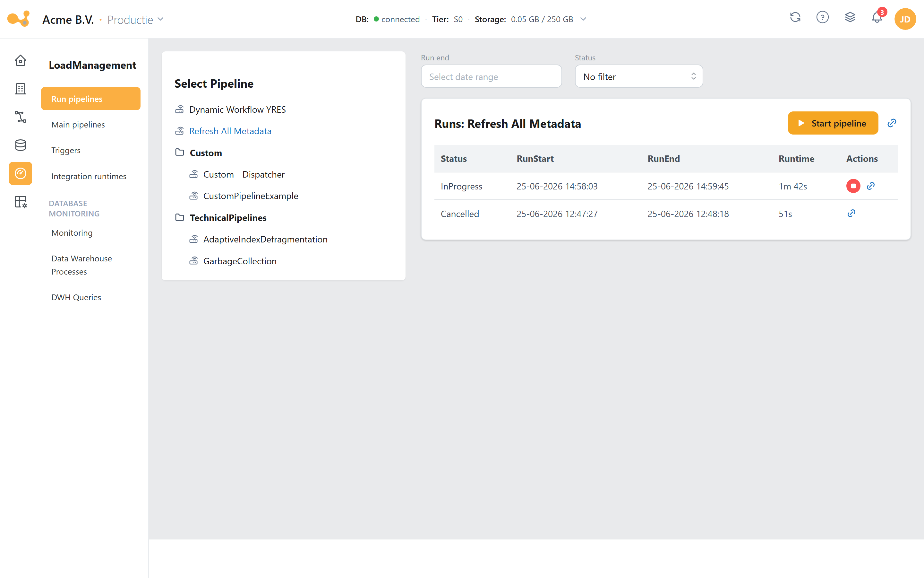Click RunEnd 25-06-2026 12:48:18
The width and height of the screenshot is (924, 578).
[688, 214]
